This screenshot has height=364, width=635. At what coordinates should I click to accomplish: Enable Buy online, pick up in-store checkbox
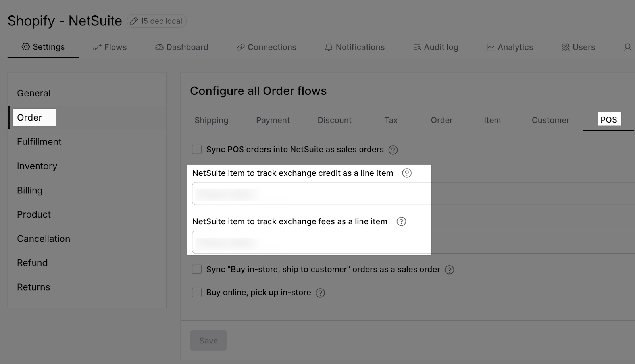197,292
